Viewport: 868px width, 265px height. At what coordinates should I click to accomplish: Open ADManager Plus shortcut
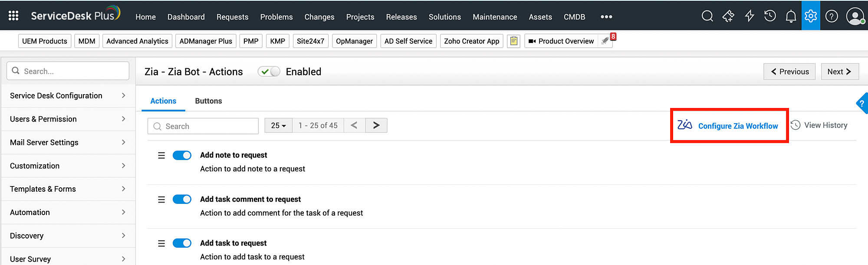click(206, 41)
